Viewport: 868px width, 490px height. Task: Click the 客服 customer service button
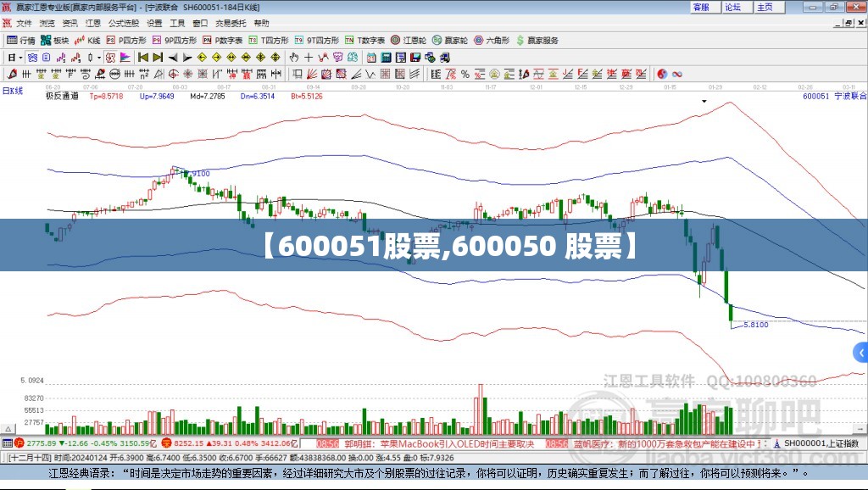[704, 7]
